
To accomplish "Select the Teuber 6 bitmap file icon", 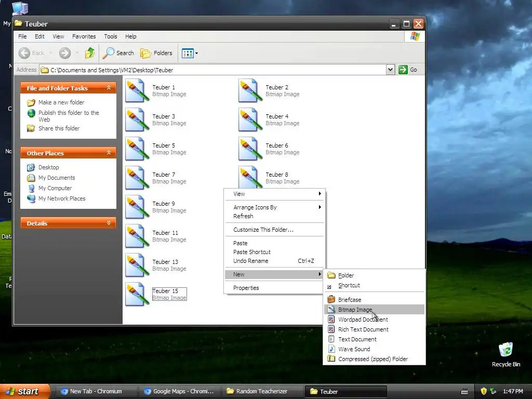I will tap(250, 149).
